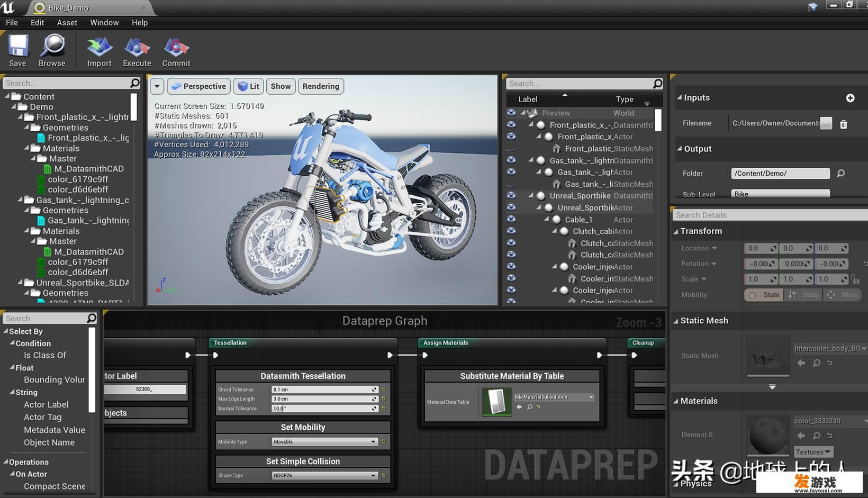
Task: Click the Save toolbar icon
Action: (x=17, y=51)
